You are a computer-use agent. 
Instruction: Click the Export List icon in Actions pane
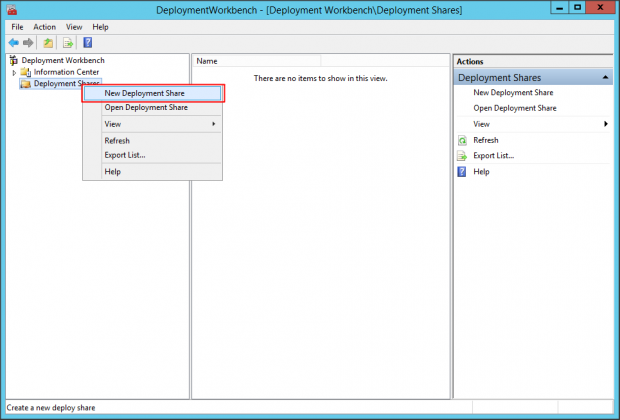coord(462,156)
